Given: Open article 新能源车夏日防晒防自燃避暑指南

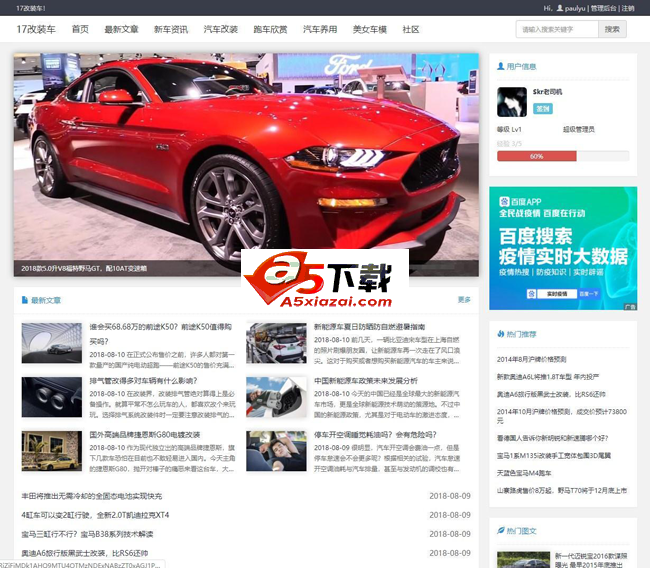Looking at the screenshot, I should 369,327.
